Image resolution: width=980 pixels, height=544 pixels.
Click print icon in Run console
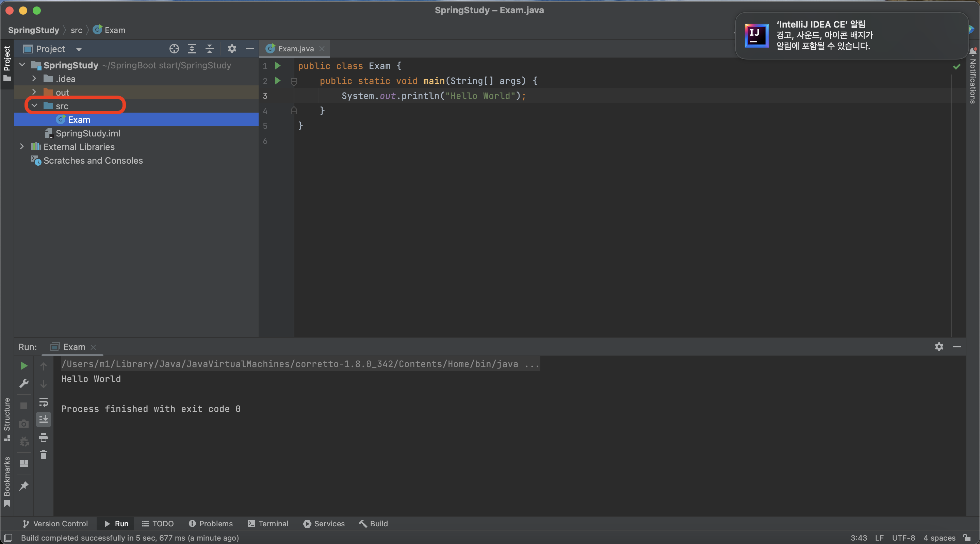[x=43, y=438]
